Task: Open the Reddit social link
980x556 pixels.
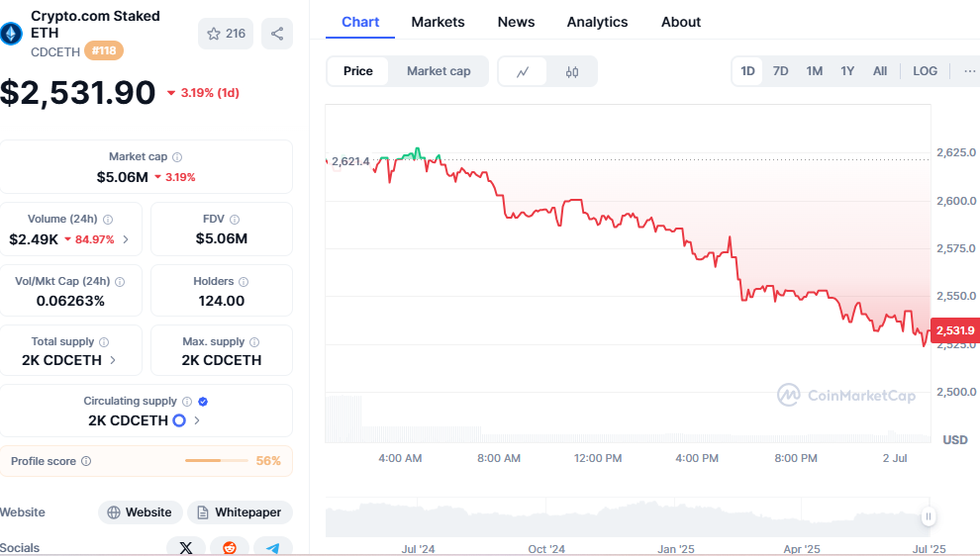Action: pos(230,547)
